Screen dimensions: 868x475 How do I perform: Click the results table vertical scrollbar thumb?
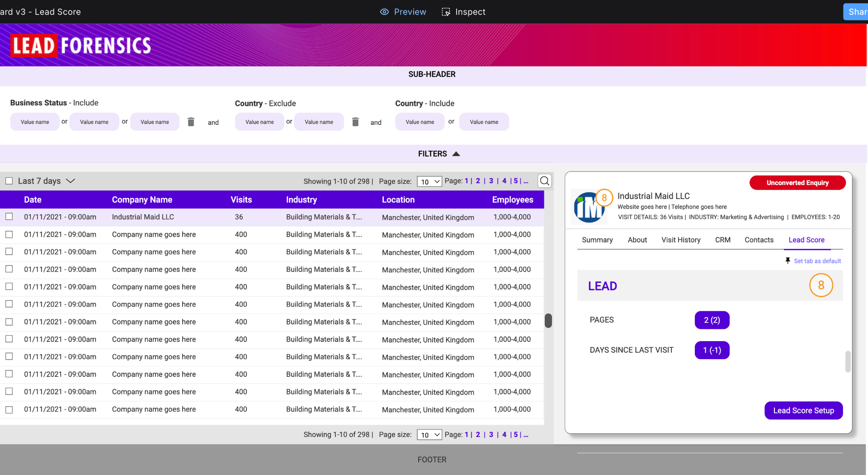click(548, 320)
